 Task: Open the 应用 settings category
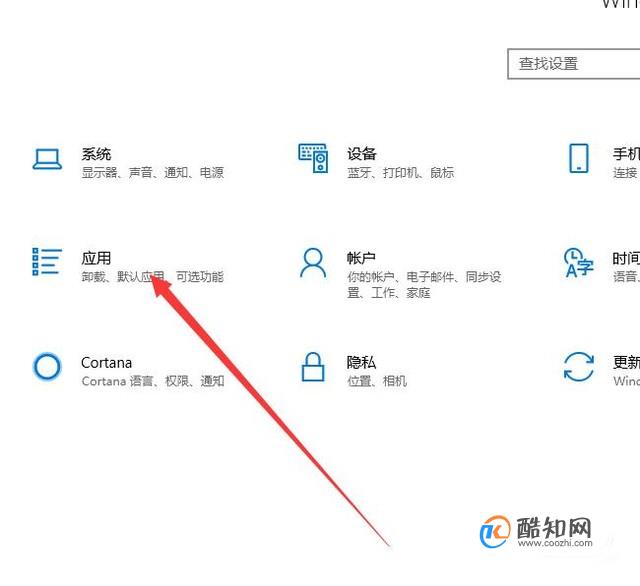96,258
